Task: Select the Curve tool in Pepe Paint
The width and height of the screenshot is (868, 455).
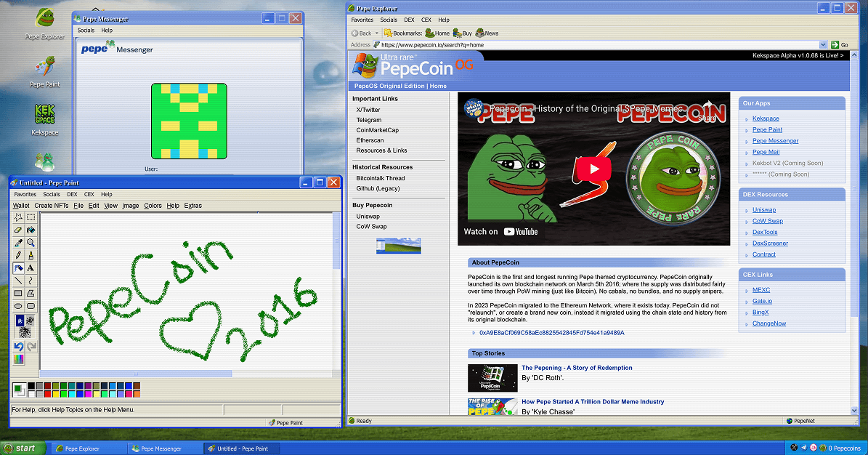Action: 31,281
